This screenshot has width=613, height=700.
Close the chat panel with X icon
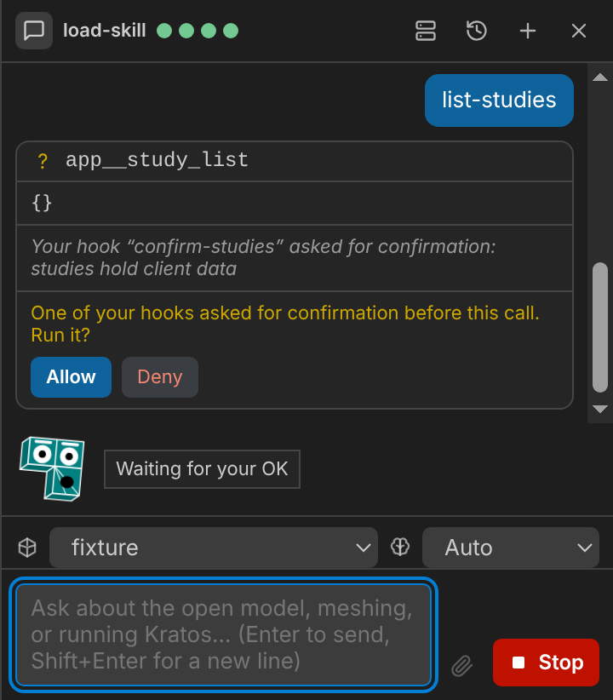click(x=579, y=31)
